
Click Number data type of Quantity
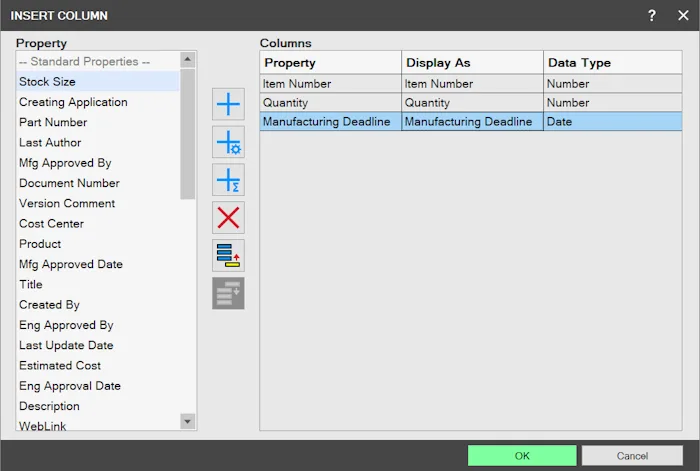[x=612, y=103]
